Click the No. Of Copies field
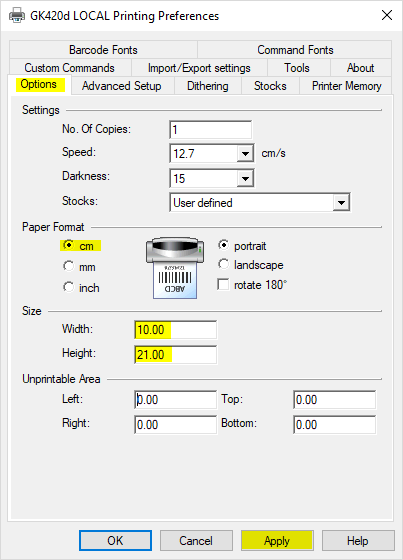Screen dimensions: 403x560 coord(210,130)
